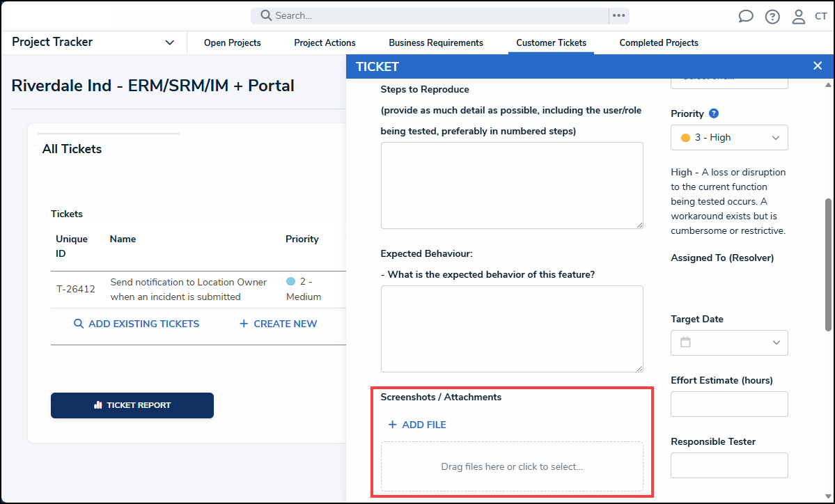Screen dimensions: 835x504
Task: Click the search magnifier icon
Action: pyautogui.click(x=266, y=15)
